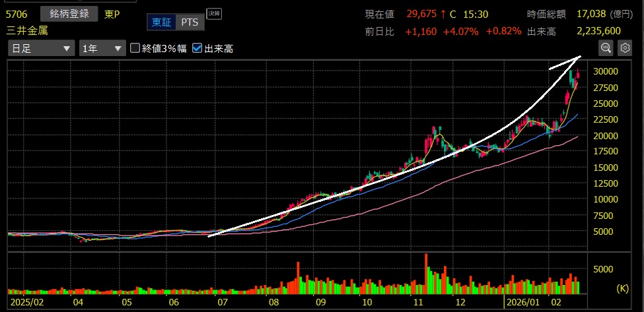This screenshot has height=312, width=644.
Task: Expand the 日足 timeframe dropdown
Action: [41, 48]
